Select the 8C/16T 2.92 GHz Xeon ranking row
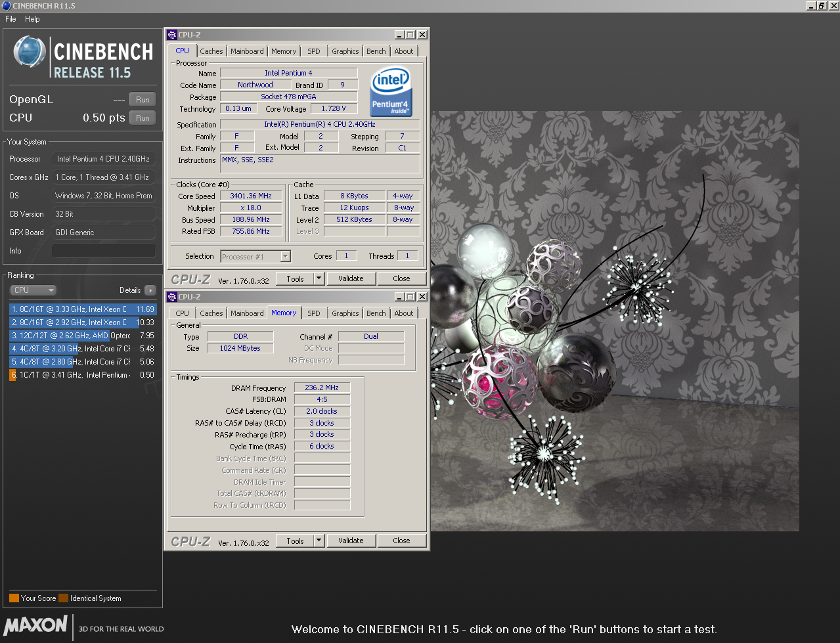840x643 pixels. coord(83,322)
